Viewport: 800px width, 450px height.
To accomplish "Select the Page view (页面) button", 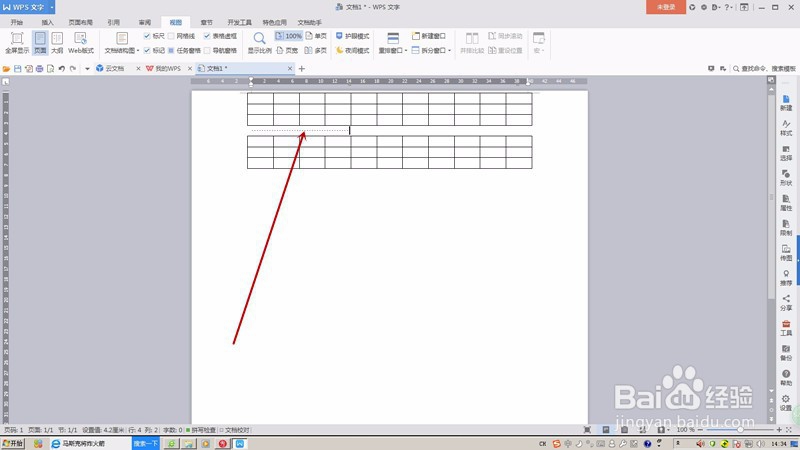I will tap(40, 42).
